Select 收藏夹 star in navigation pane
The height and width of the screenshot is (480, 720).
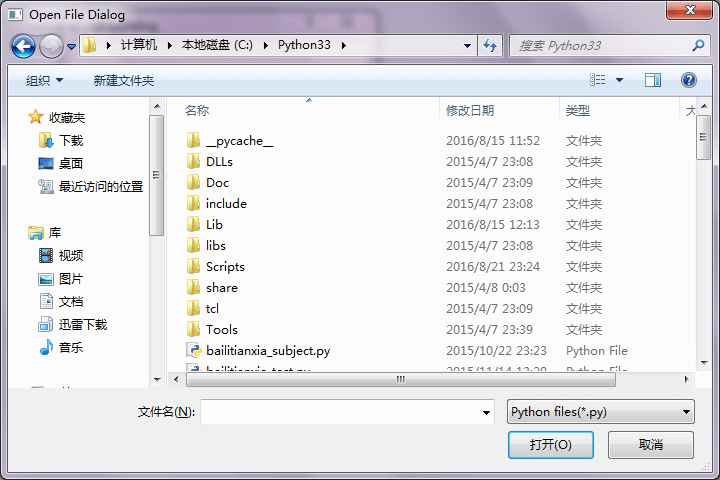(x=36, y=117)
